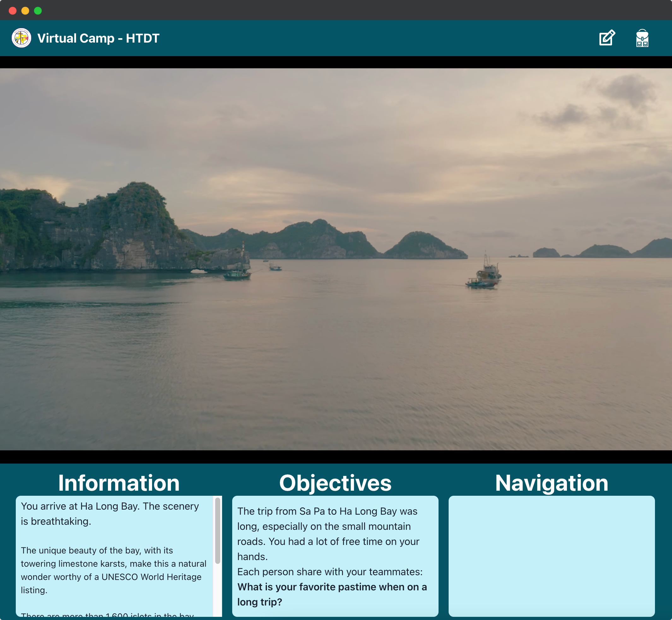Click the Virtual Camp - HTDT title
The width and height of the screenshot is (672, 620).
point(98,38)
